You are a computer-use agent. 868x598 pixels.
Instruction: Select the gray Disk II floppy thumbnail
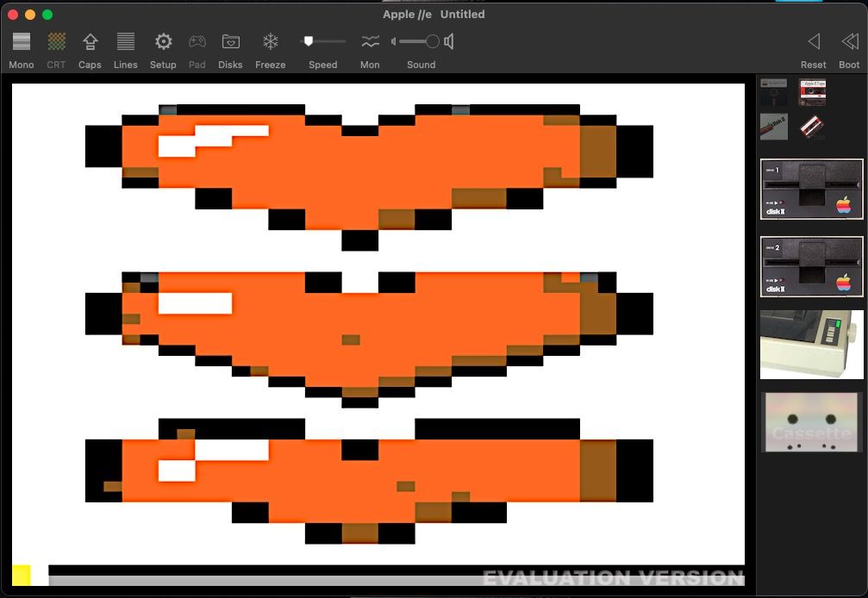pos(774,127)
